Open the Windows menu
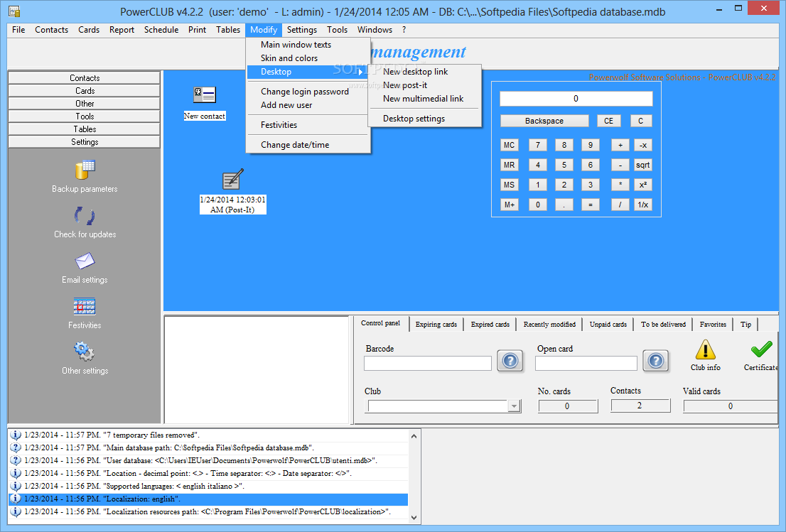Image resolution: width=786 pixels, height=532 pixels. 375,30
